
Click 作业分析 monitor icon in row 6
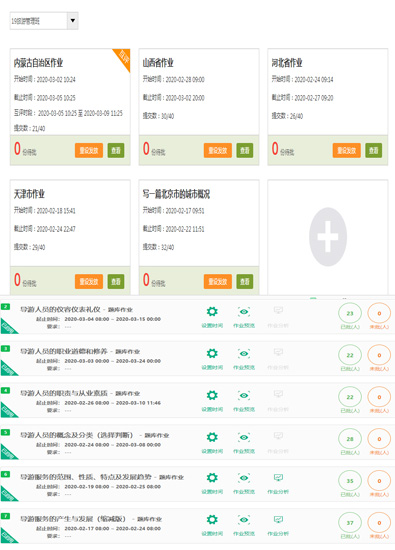pos(278,477)
